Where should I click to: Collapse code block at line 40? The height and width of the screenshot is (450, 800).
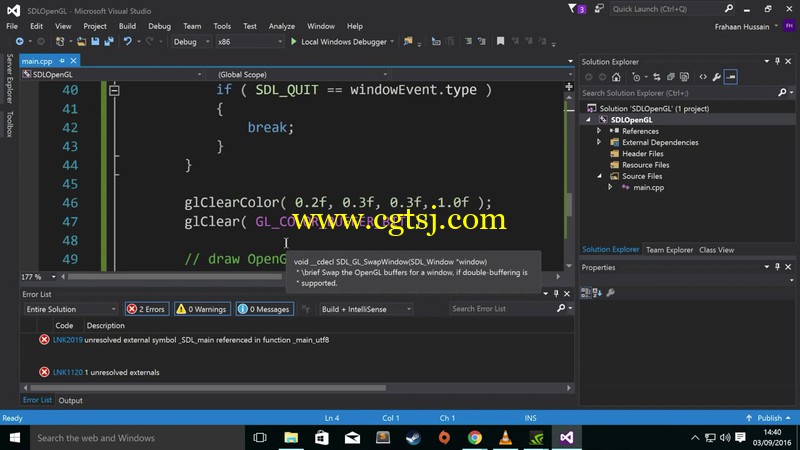(114, 90)
